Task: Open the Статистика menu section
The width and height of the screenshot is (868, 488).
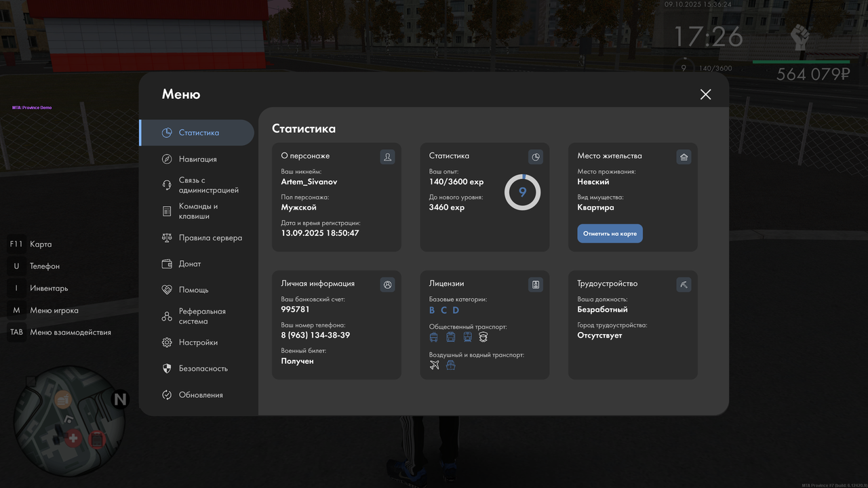Action: (197, 133)
